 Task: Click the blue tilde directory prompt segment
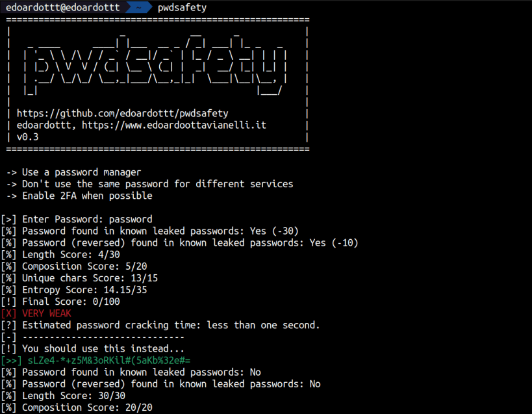click(x=138, y=7)
